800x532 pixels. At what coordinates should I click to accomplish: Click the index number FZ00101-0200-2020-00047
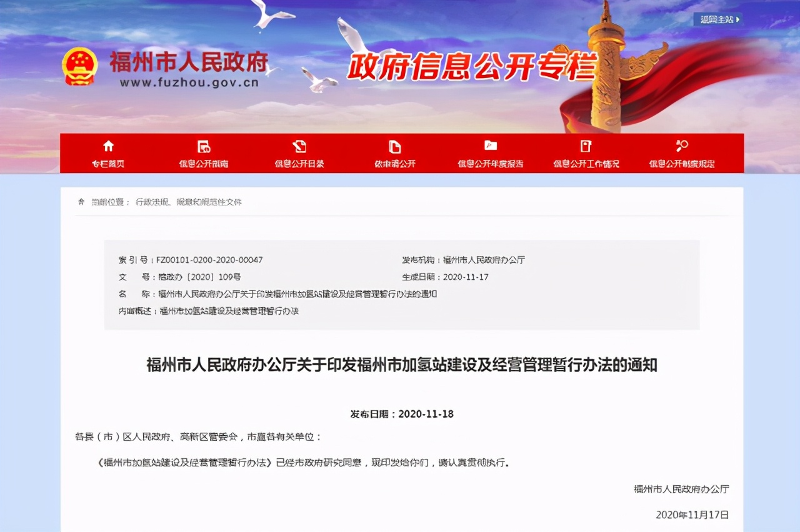click(x=209, y=260)
